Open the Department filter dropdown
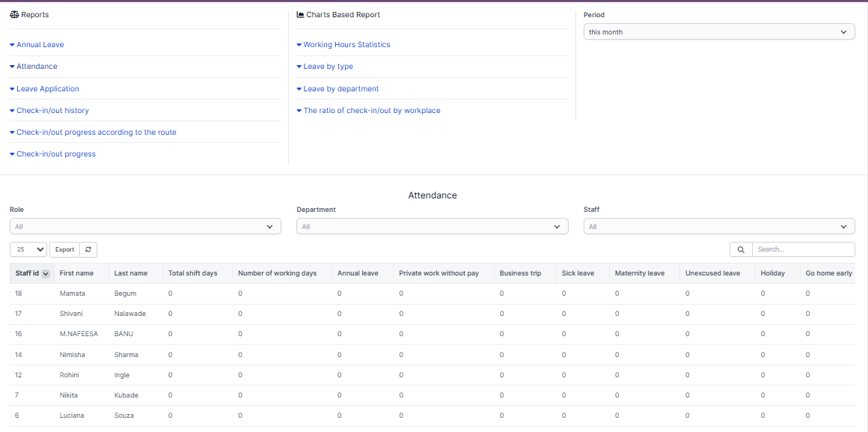 [x=432, y=226]
